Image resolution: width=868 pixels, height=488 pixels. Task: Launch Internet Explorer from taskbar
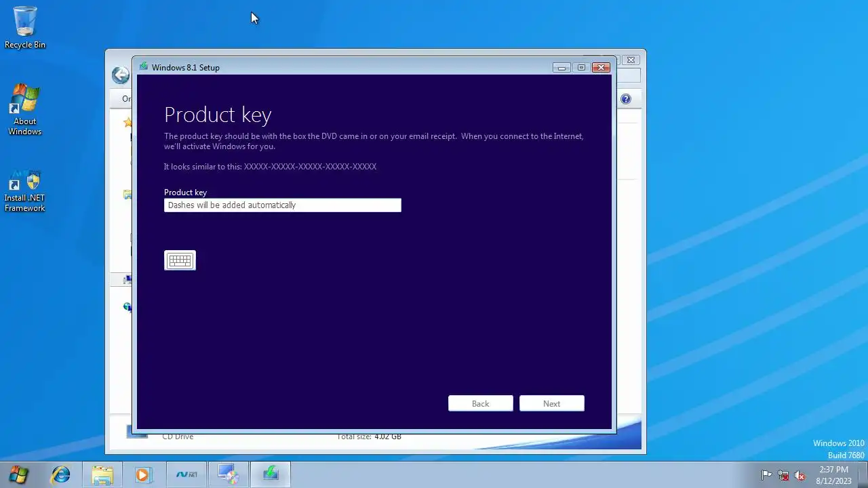click(x=61, y=474)
